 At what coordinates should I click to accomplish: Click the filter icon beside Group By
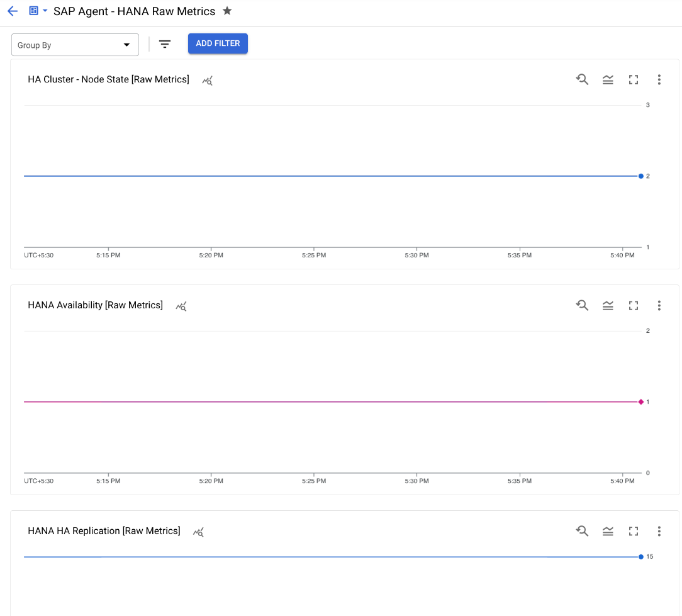[165, 44]
